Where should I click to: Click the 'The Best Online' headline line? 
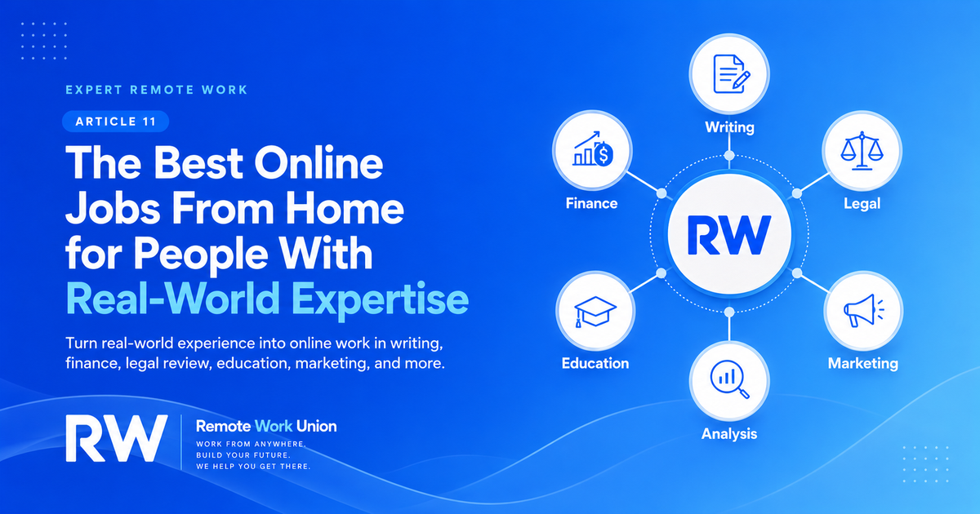pyautogui.click(x=224, y=165)
